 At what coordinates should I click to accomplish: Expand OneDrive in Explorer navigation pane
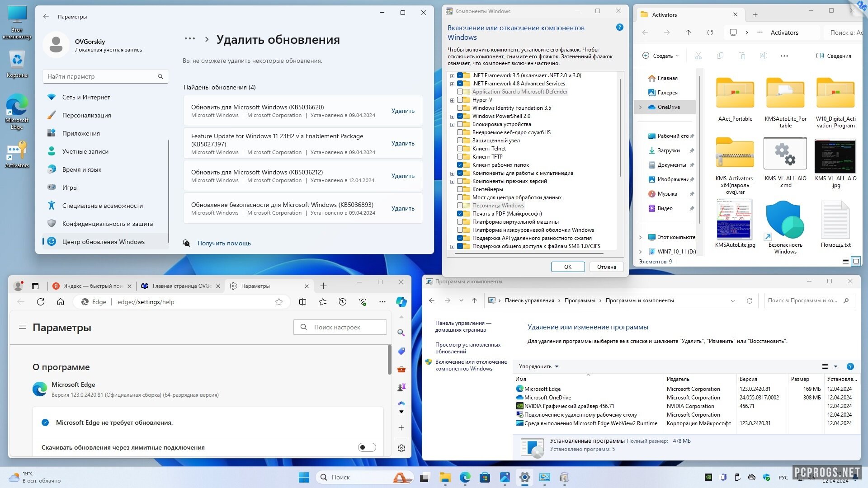(640, 107)
